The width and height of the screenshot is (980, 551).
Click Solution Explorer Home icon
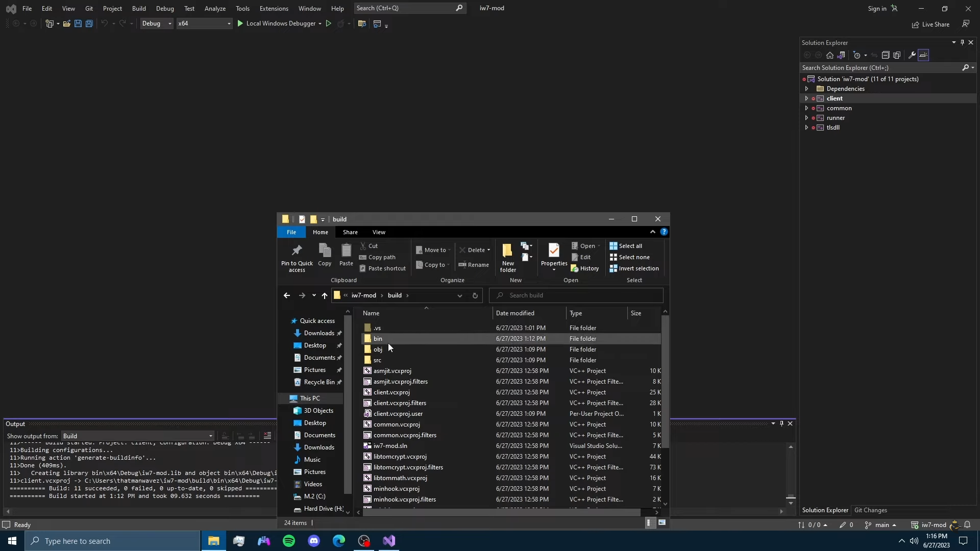[830, 55]
